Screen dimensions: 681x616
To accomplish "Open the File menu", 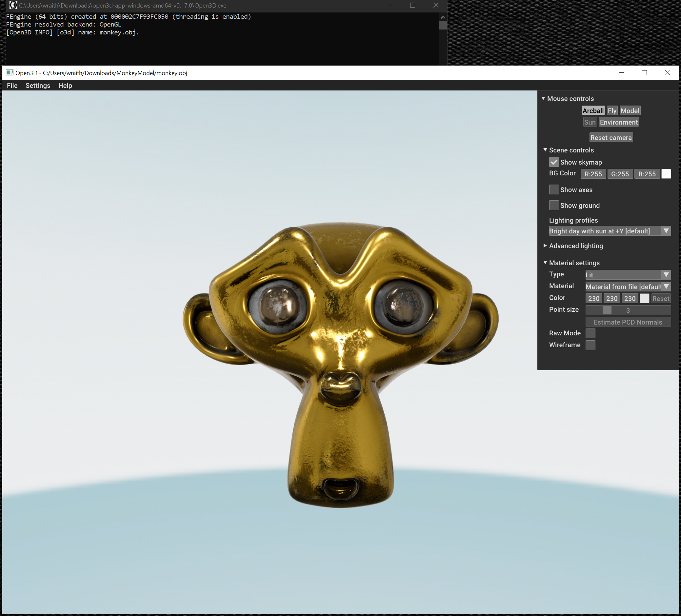I will click(x=12, y=86).
